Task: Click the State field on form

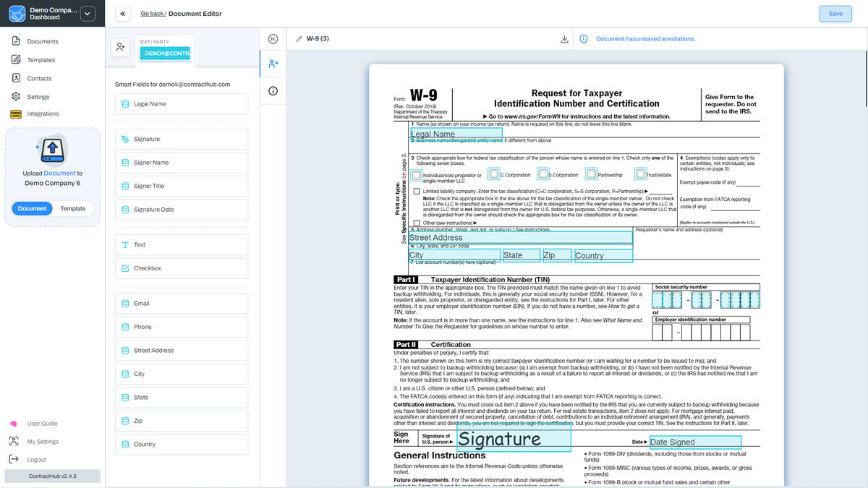Action: point(522,255)
